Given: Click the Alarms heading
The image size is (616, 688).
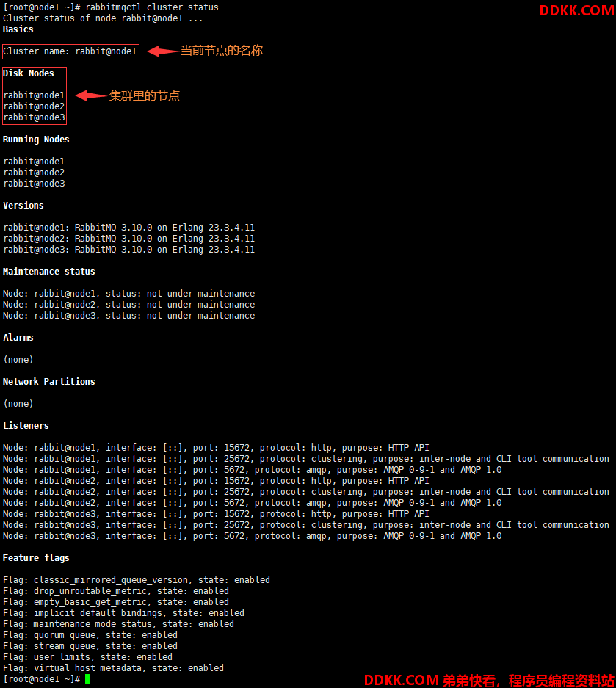Looking at the screenshot, I should click(18, 338).
